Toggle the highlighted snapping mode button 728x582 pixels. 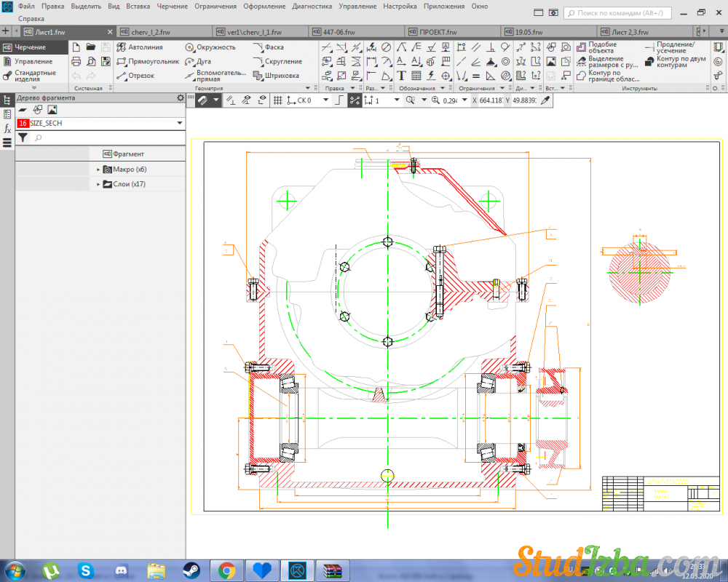point(355,100)
